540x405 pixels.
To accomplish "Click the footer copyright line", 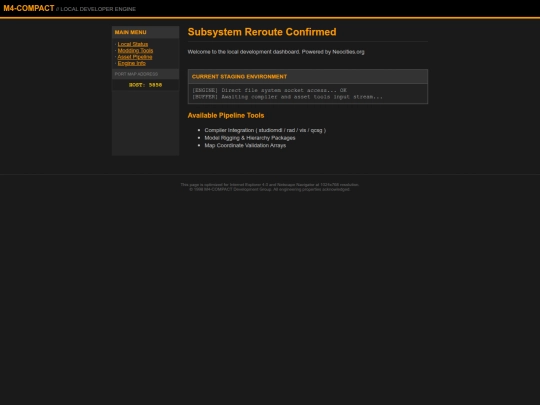I will (270, 189).
